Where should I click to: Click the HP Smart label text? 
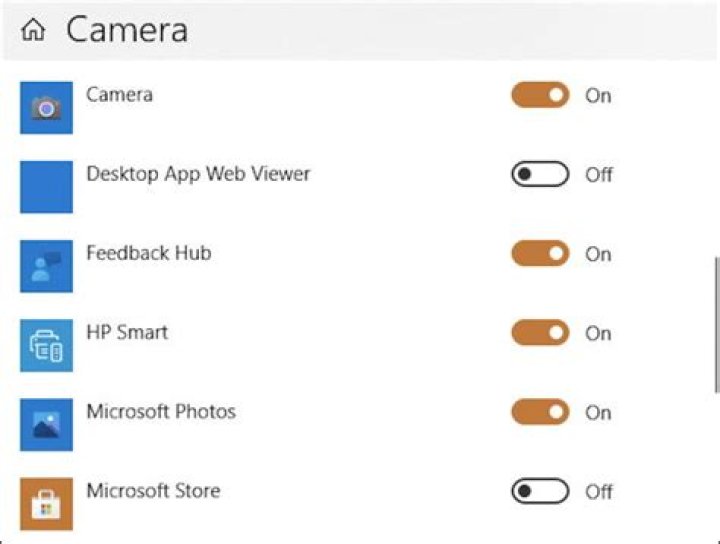click(x=127, y=332)
